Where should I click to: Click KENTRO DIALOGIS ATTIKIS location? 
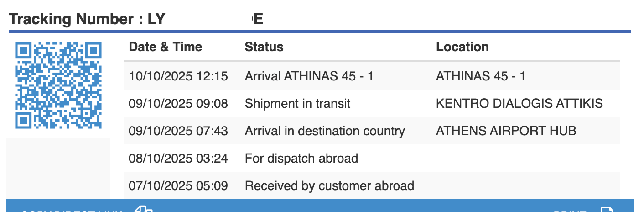pyautogui.click(x=519, y=104)
